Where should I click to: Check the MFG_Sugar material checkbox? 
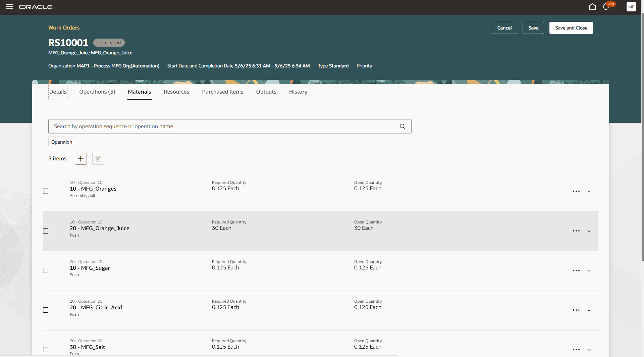tap(46, 270)
